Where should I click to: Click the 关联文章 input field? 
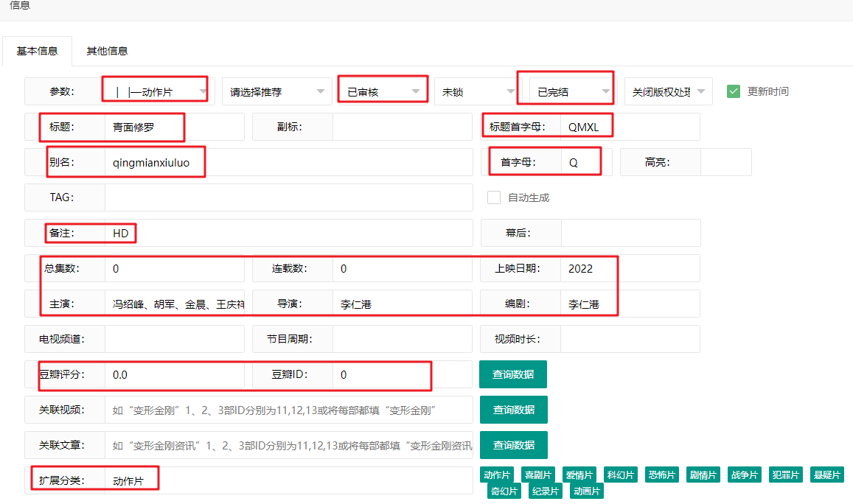point(288,445)
